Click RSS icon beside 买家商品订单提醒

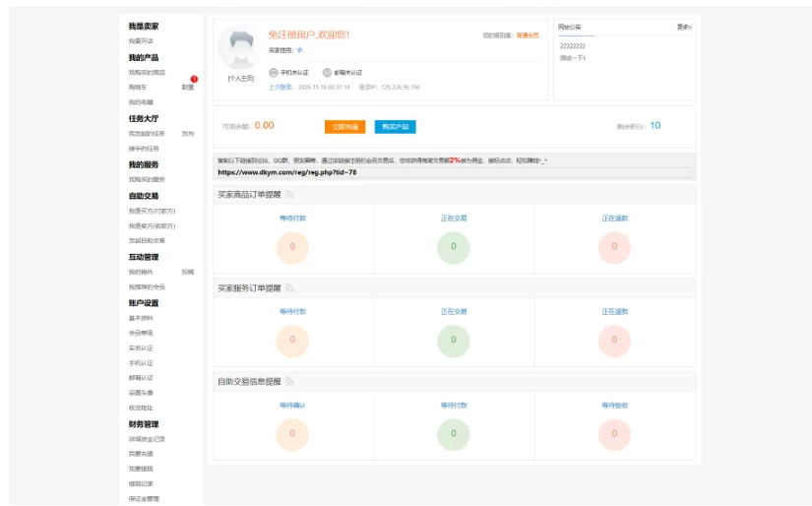289,195
